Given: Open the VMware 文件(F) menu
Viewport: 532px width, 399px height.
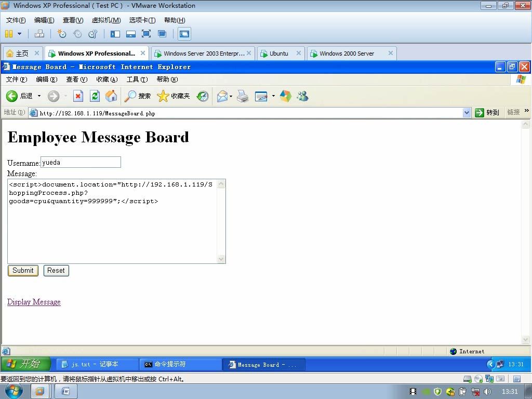Looking at the screenshot, I should pos(16,20).
